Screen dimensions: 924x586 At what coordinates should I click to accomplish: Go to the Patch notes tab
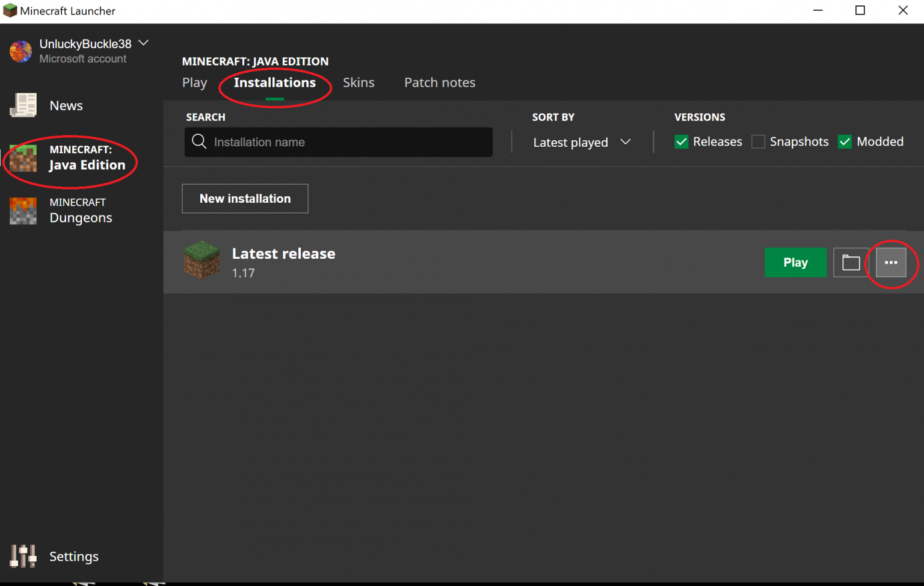point(440,82)
